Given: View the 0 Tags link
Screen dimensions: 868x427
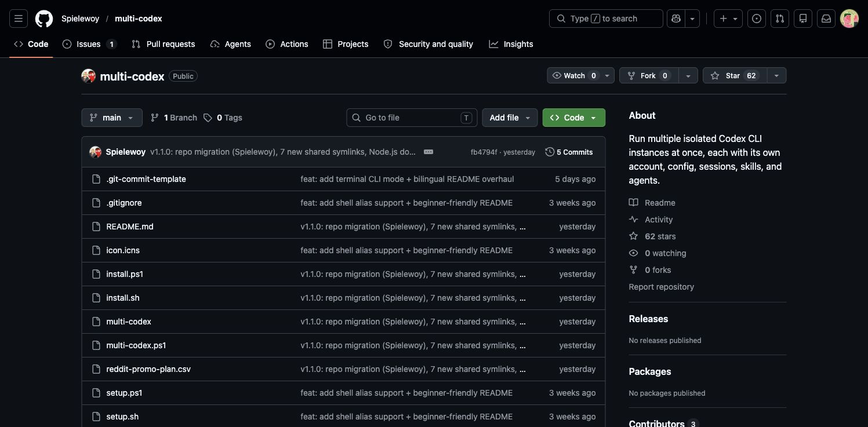Looking at the screenshot, I should coord(223,118).
